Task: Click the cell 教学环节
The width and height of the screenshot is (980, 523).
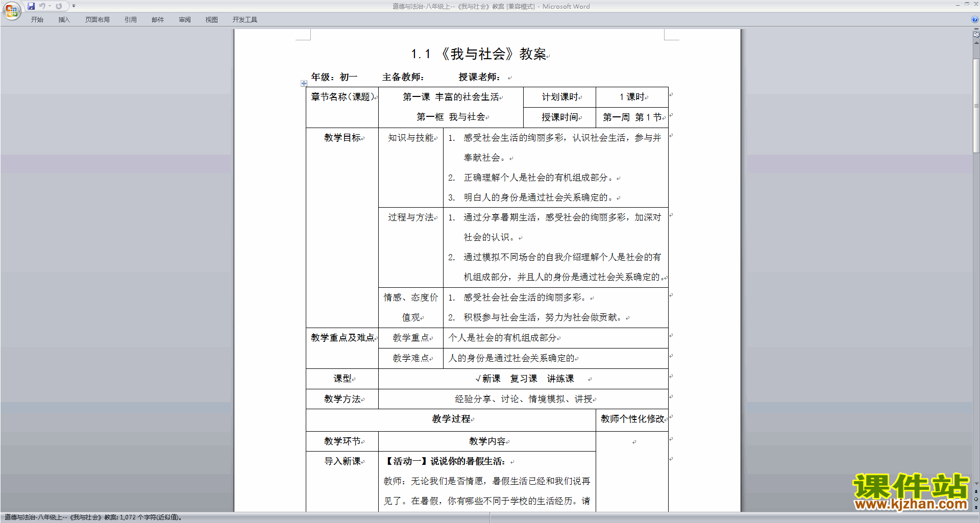Action: pos(342,441)
